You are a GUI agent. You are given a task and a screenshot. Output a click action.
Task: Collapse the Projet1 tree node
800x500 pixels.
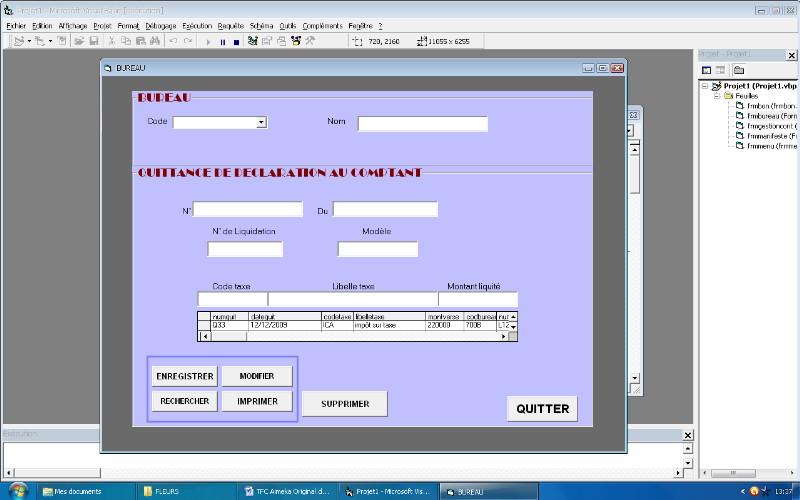[x=704, y=87]
